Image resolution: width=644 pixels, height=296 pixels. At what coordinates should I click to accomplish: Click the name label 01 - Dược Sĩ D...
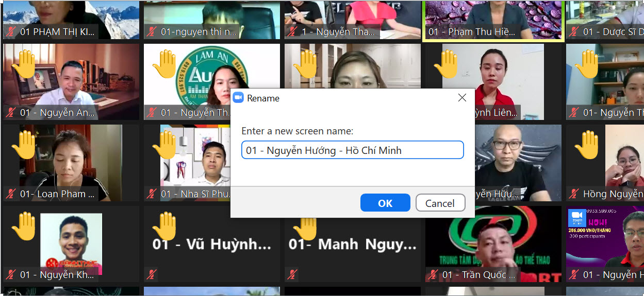pyautogui.click(x=613, y=32)
